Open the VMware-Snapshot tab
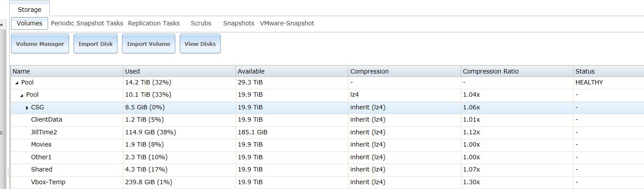This screenshot has width=644, height=189. coord(287,23)
